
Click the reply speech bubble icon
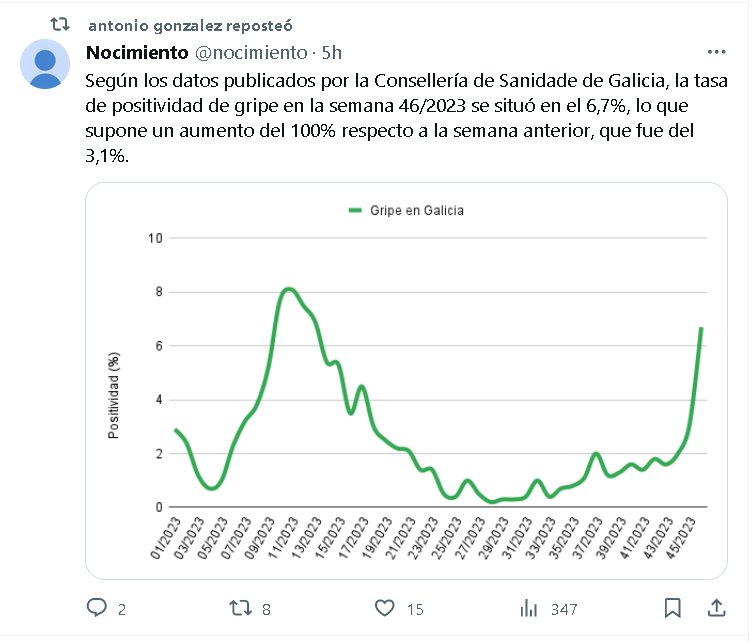click(97, 607)
